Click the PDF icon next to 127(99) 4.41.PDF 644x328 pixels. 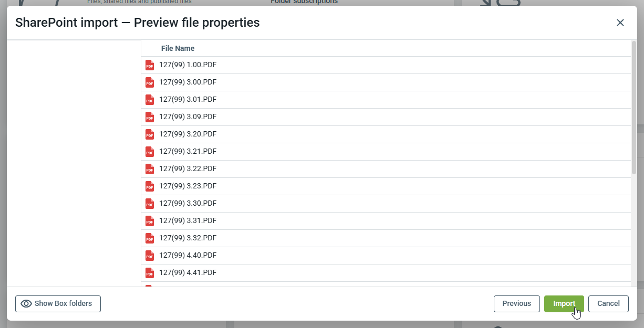point(150,273)
